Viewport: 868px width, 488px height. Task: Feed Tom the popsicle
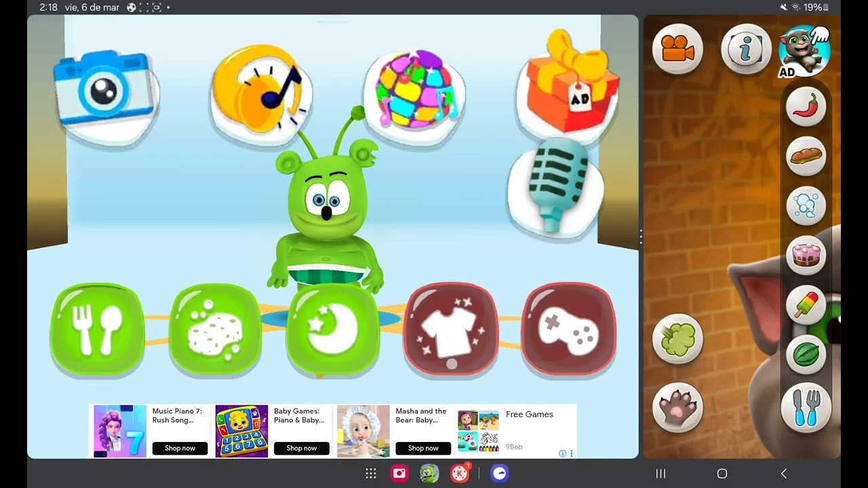[x=806, y=305]
